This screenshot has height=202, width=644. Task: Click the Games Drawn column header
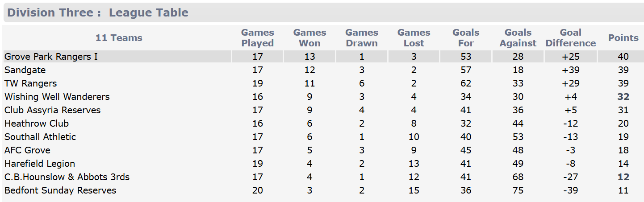362,38
